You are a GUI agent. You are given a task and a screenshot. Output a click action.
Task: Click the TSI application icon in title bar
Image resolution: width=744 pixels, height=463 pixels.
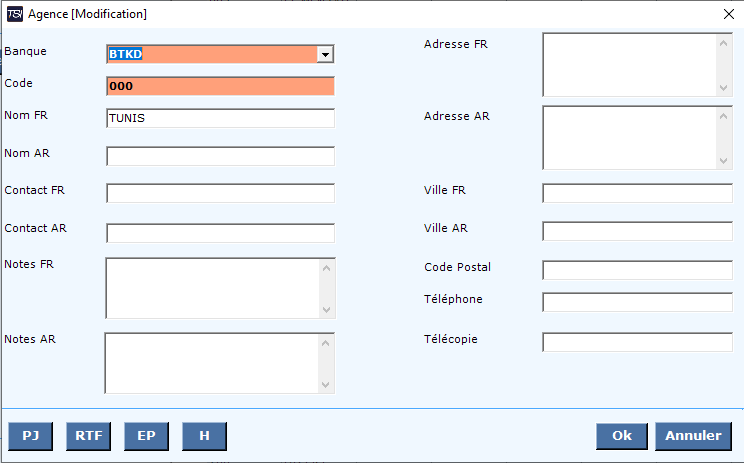pos(15,14)
